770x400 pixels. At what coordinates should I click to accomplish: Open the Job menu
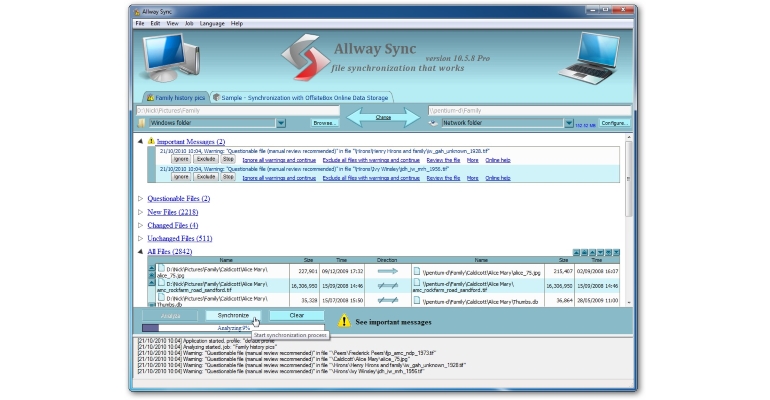click(189, 24)
